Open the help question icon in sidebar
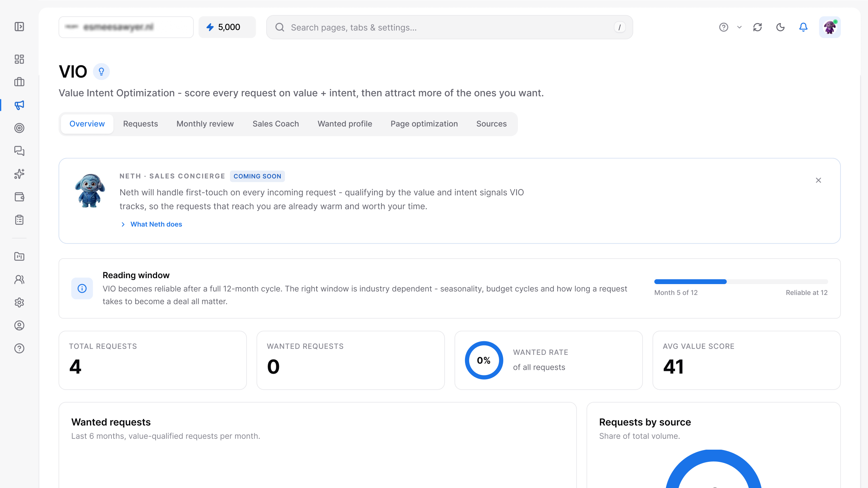Screen dimensions: 868x488 tap(20, 349)
